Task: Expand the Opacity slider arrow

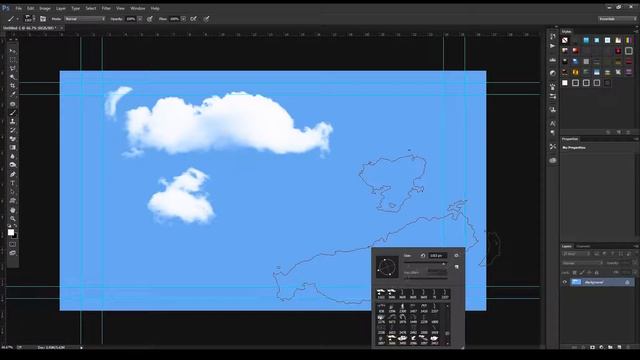Action: tap(140, 19)
